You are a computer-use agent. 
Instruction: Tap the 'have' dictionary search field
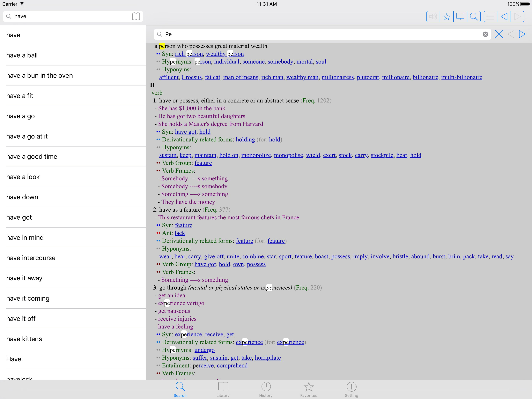coord(70,16)
